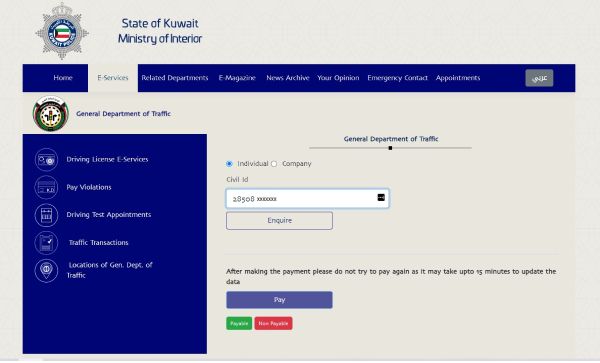Image resolution: width=600 pixels, height=363 pixels.
Task: Click the autofill icon in Civil Id field
Action: (381, 197)
